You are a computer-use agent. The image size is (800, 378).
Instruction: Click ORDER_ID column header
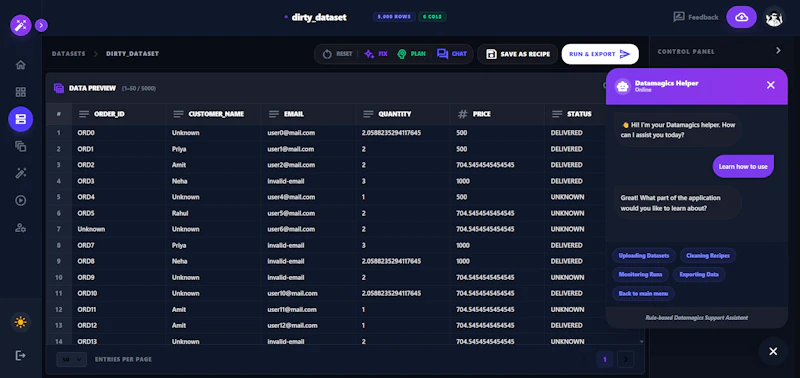[119, 114]
